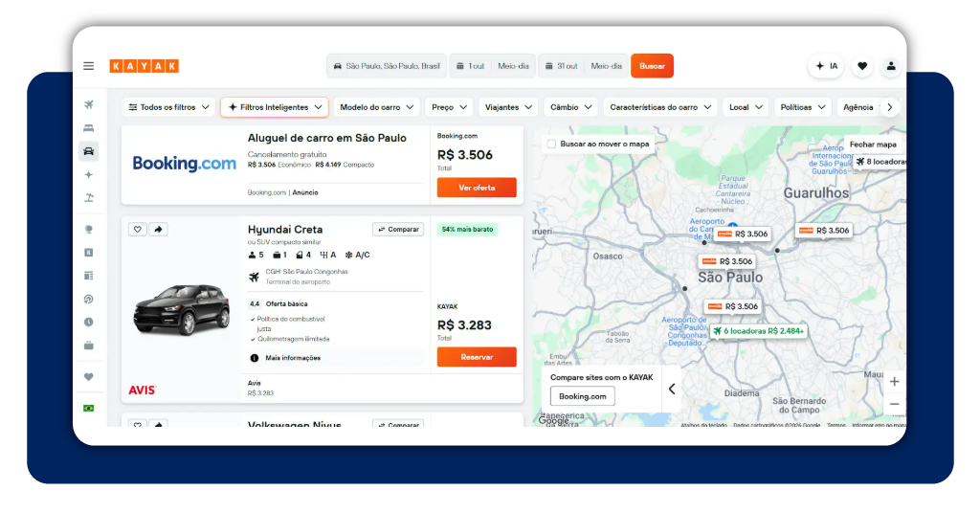Click the orange Buscar button
This screenshot has width=980, height=513.
coord(652,66)
